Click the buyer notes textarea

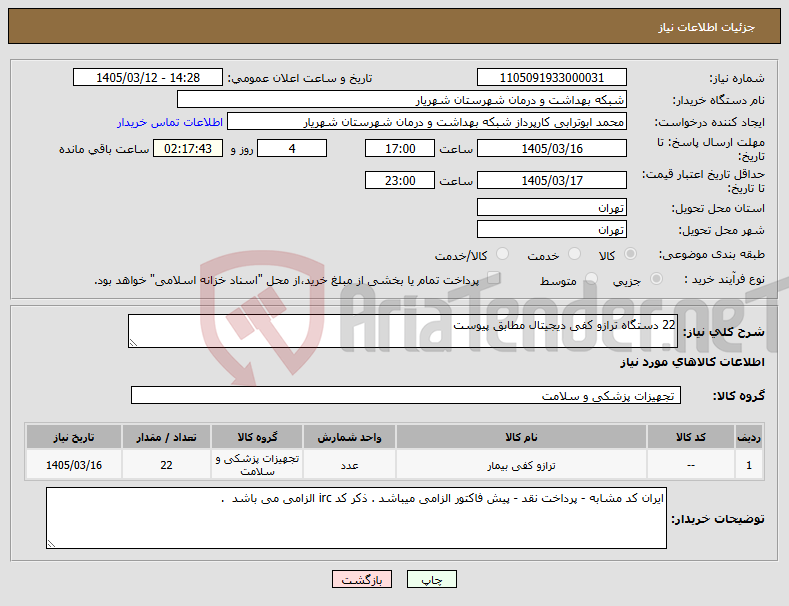(356, 518)
